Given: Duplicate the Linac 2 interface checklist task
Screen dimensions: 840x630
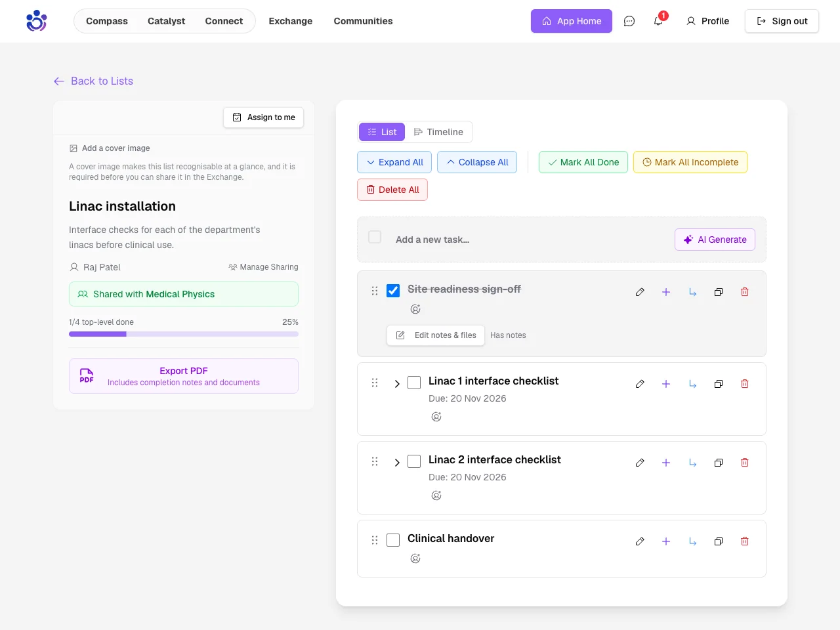Looking at the screenshot, I should click(x=719, y=463).
